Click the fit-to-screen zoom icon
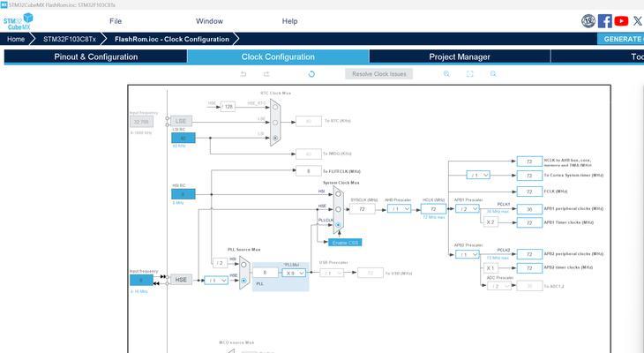This screenshot has height=353, width=644. pos(469,74)
